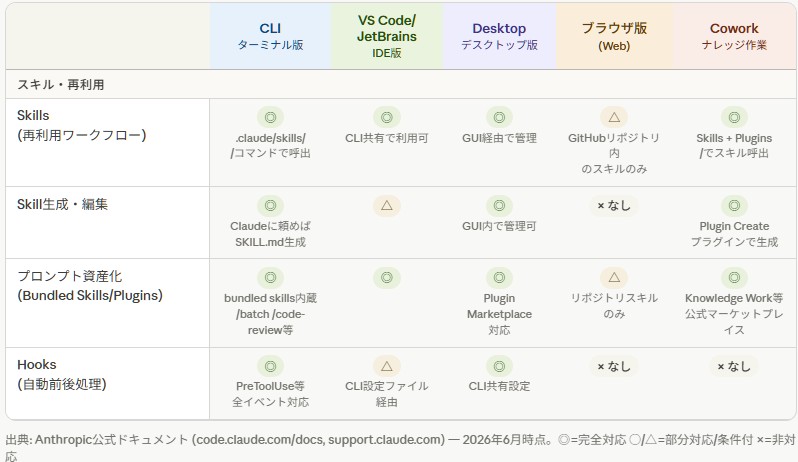Screen dimensions: 798x462
Task: Select the CLI共有で利用可 text
Action: coord(387,138)
